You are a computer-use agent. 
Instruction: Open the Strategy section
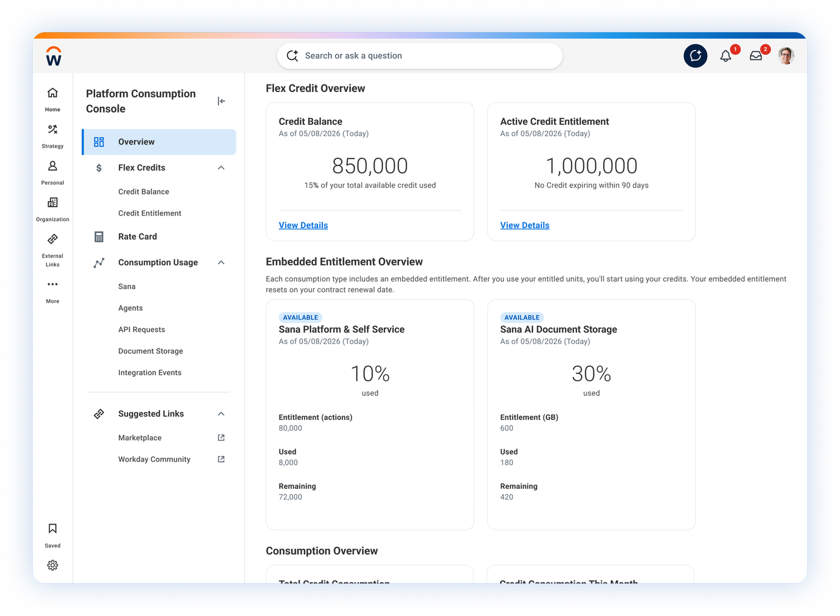(x=53, y=136)
